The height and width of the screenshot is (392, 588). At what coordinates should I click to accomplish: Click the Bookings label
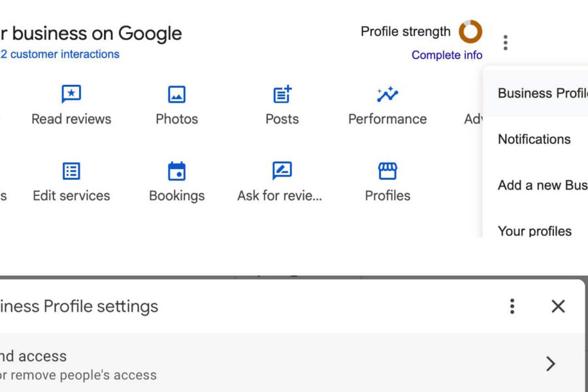pyautogui.click(x=176, y=196)
